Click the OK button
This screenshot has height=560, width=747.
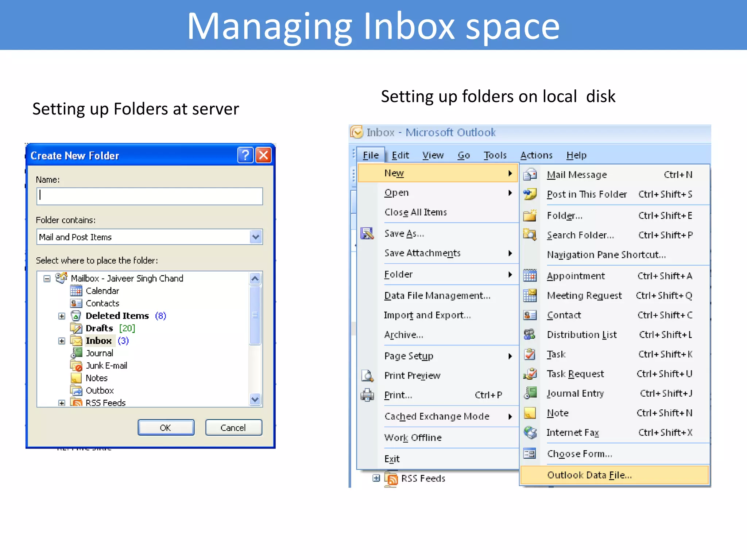tap(166, 427)
